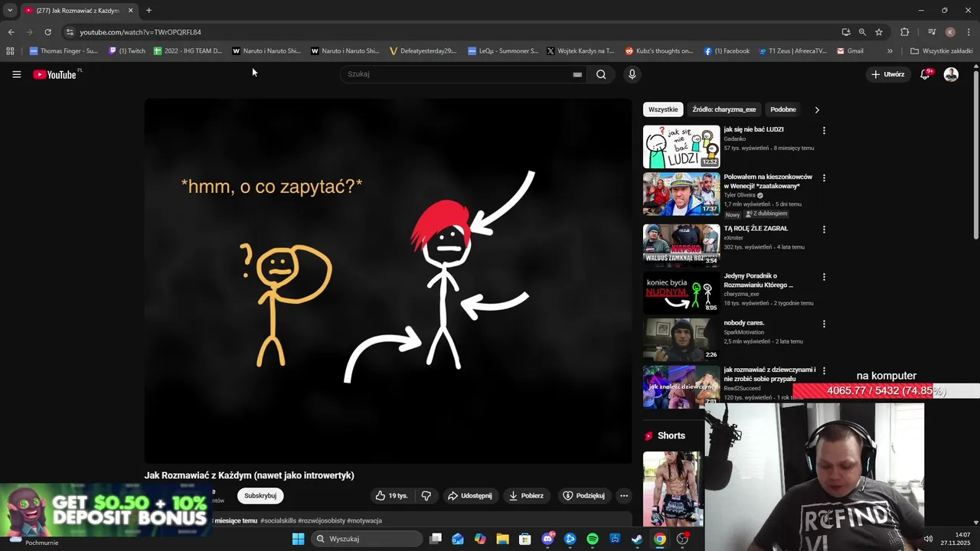This screenshot has height=551, width=980.
Task: Open YouTube notifications bell
Action: (x=925, y=74)
